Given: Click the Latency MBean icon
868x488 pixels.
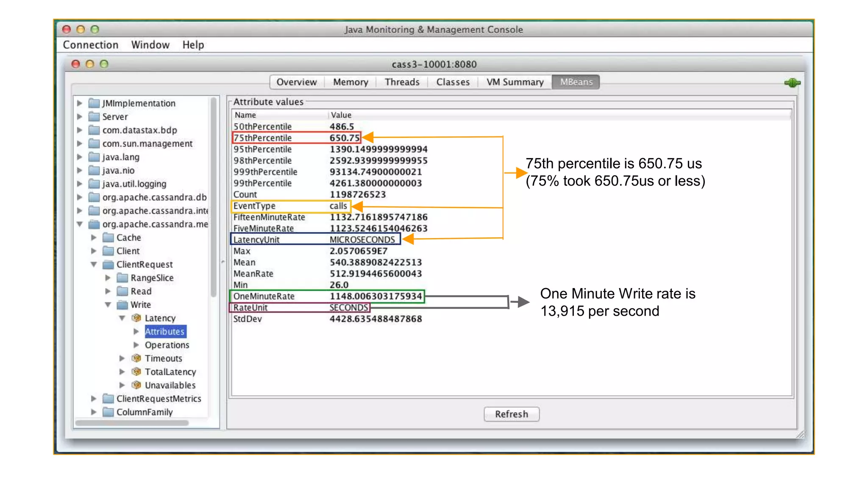Looking at the screenshot, I should [x=136, y=318].
